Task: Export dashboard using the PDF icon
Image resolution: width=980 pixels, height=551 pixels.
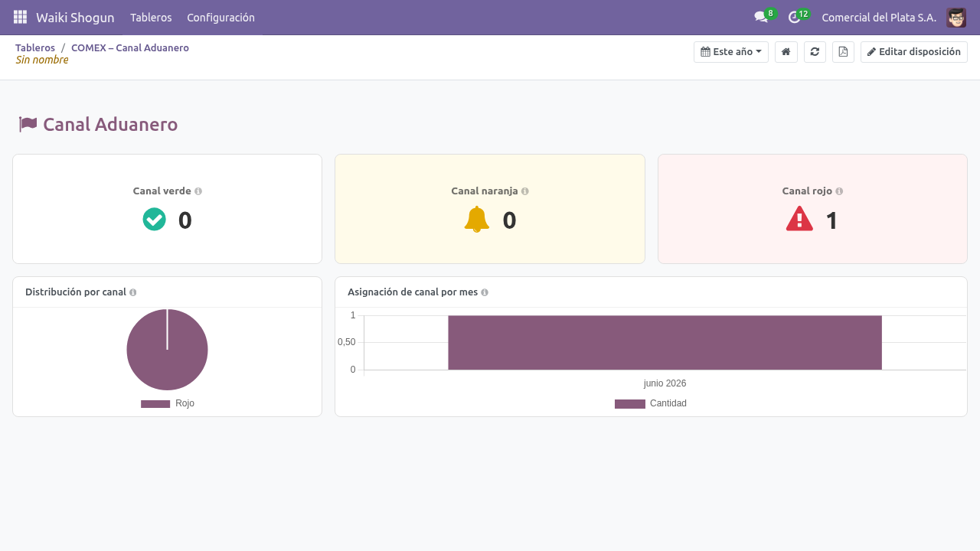Action: [843, 52]
